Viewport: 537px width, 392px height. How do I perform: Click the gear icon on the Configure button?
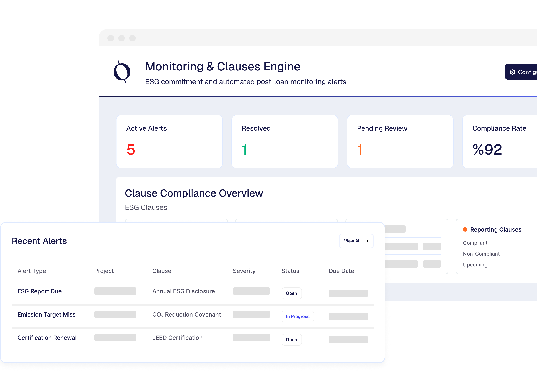pyautogui.click(x=513, y=72)
